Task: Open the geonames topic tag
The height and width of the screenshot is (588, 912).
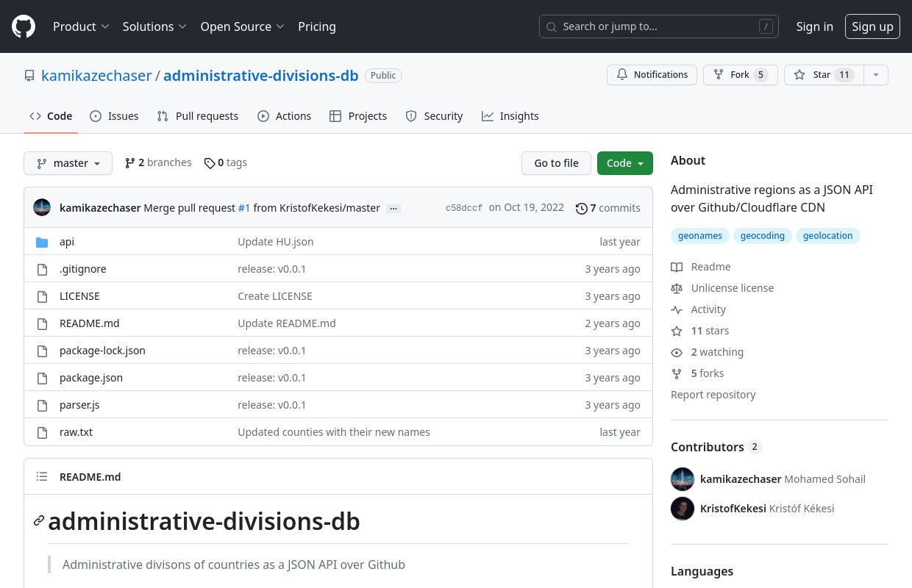Action: click(700, 236)
